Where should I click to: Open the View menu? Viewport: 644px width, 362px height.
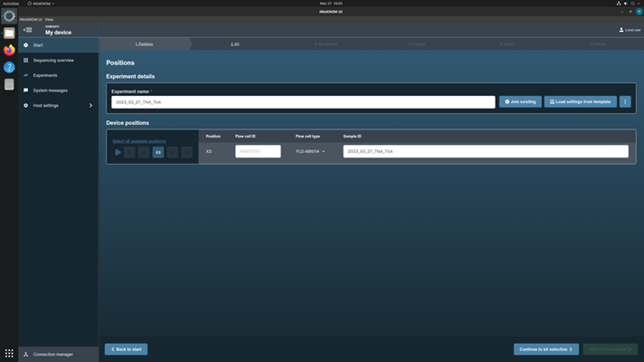pos(50,19)
